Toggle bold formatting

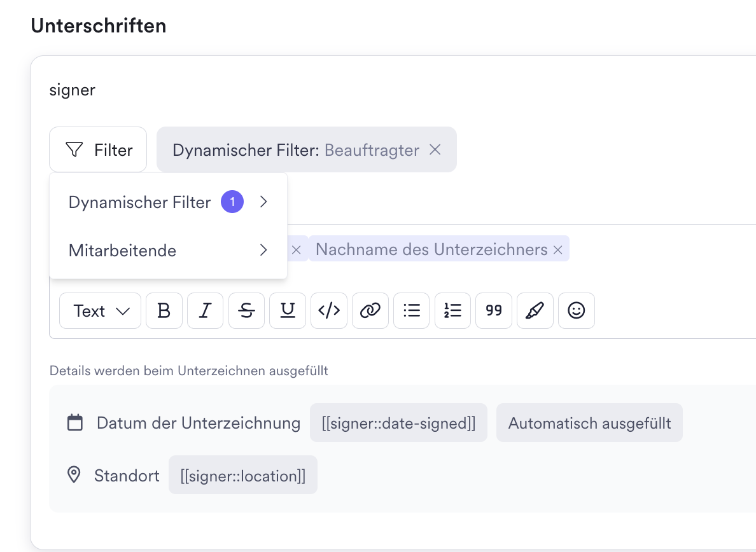click(x=164, y=311)
